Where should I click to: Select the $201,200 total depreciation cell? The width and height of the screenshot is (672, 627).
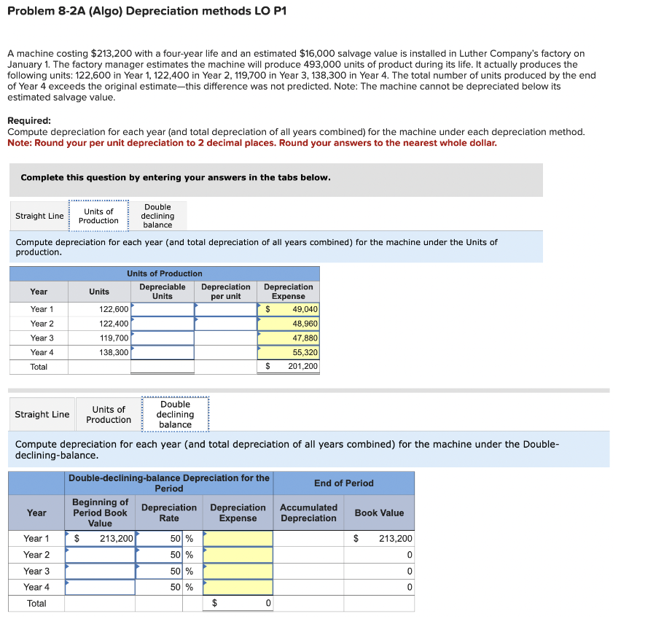[288, 367]
